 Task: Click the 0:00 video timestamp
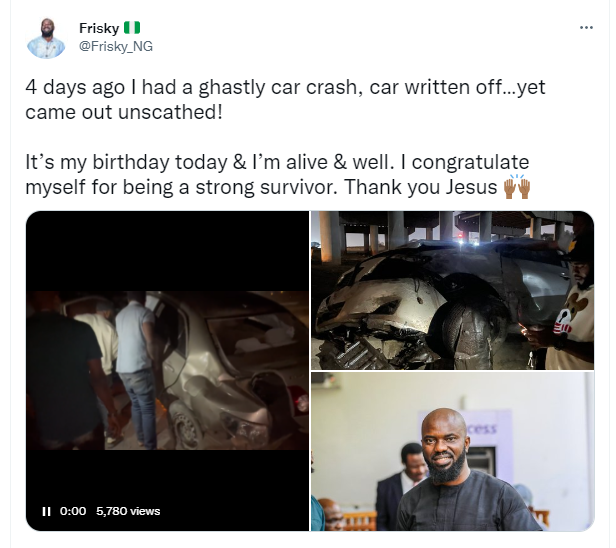pyautogui.click(x=73, y=511)
